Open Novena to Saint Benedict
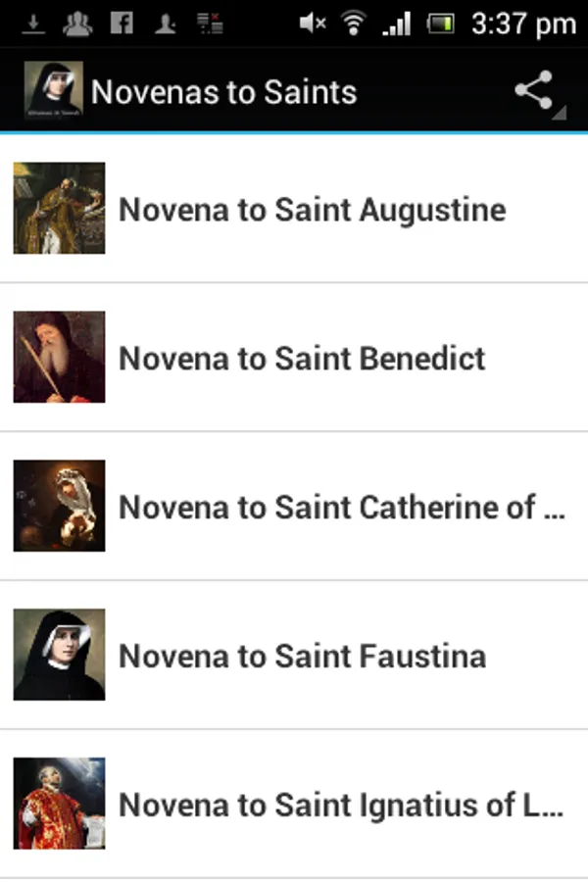 [302, 359]
